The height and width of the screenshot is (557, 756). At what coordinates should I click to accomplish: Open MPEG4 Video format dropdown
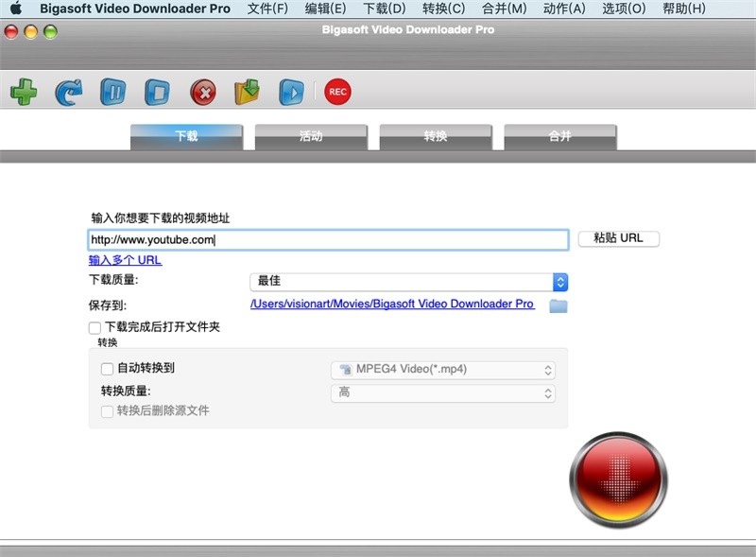(443, 370)
